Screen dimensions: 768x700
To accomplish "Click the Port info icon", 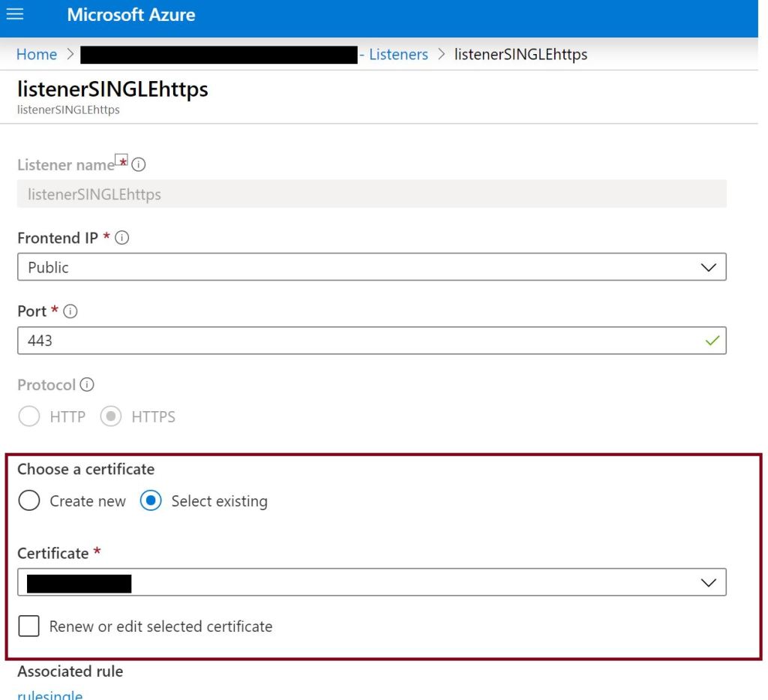I will [70, 311].
